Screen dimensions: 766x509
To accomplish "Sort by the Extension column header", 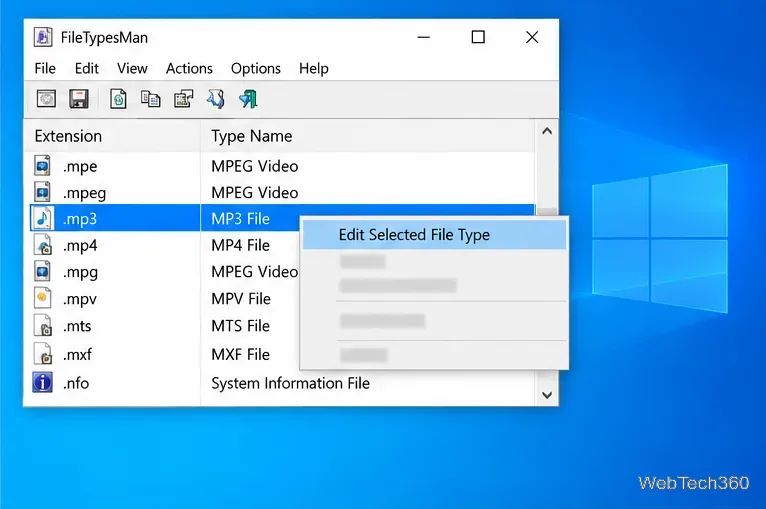I will 112,136.
